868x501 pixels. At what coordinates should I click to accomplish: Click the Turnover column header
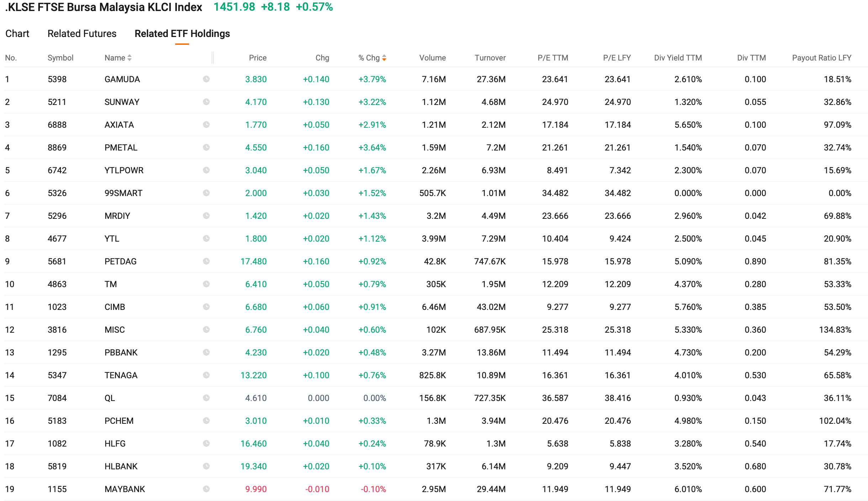[x=490, y=58]
